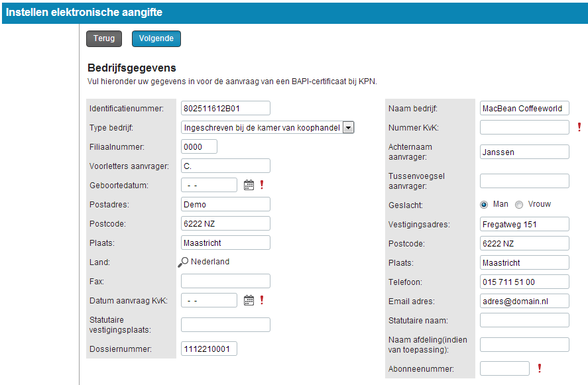Click the Dossiernummer input field
The width and height of the screenshot is (588, 385).
[209, 349]
